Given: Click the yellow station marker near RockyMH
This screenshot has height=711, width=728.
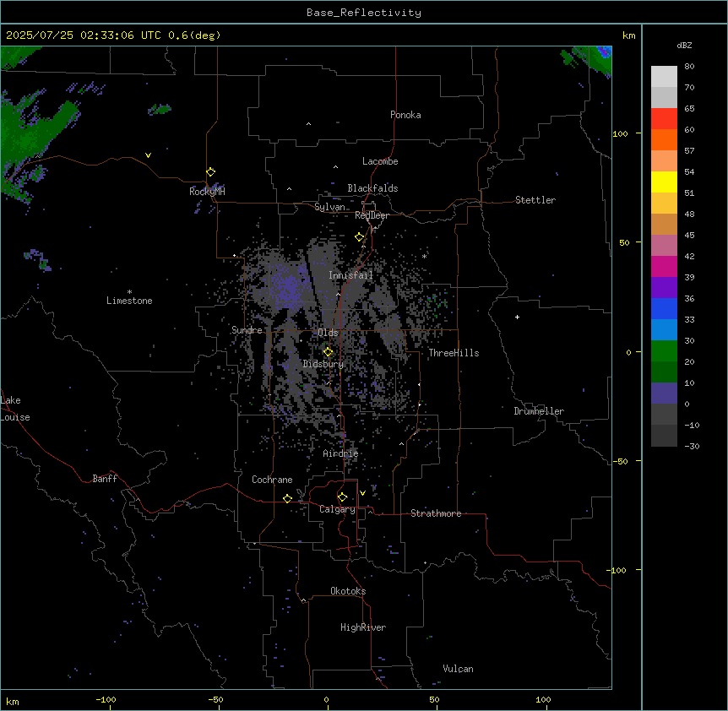Looking at the screenshot, I should pyautogui.click(x=211, y=172).
